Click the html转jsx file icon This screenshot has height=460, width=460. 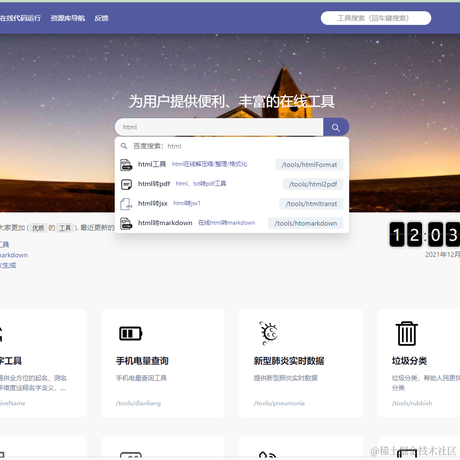point(126,204)
